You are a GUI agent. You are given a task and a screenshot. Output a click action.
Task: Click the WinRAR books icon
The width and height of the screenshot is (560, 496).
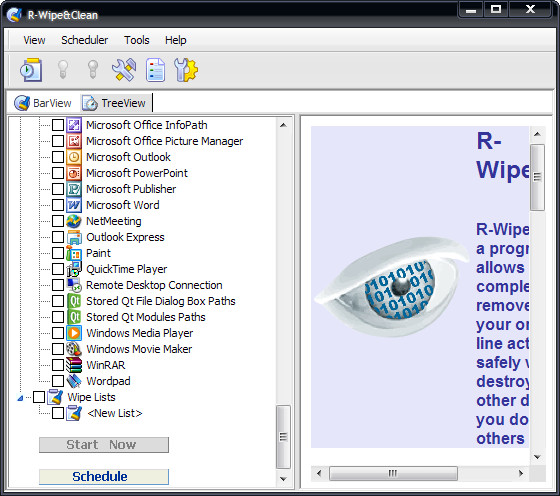tap(74, 365)
